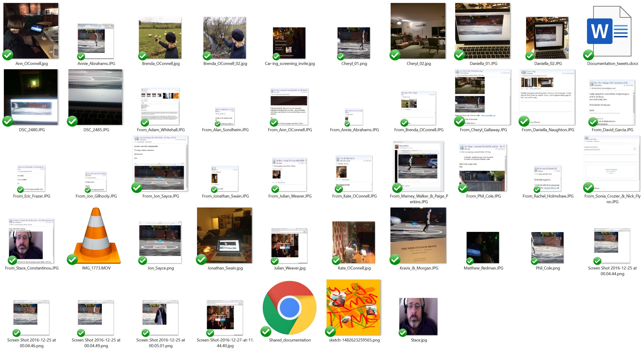Select the Ann_OConnell.jpg thumbnail
The width and height of the screenshot is (644, 364).
click(x=31, y=31)
